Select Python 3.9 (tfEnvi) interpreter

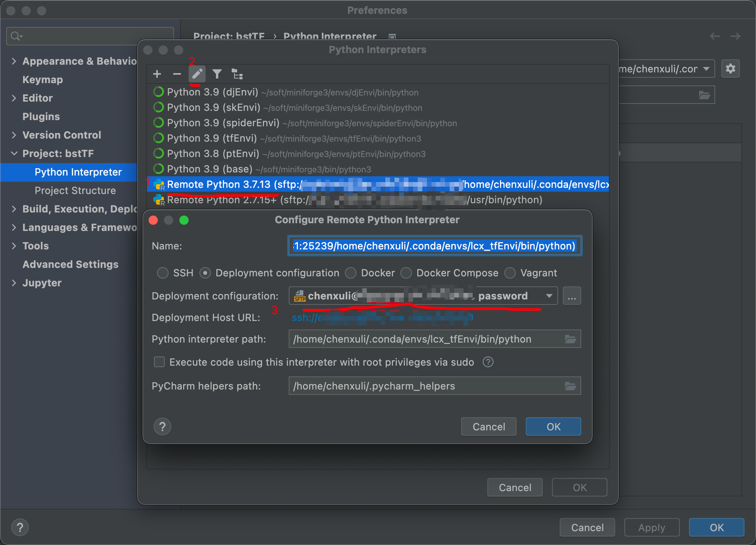point(378,138)
